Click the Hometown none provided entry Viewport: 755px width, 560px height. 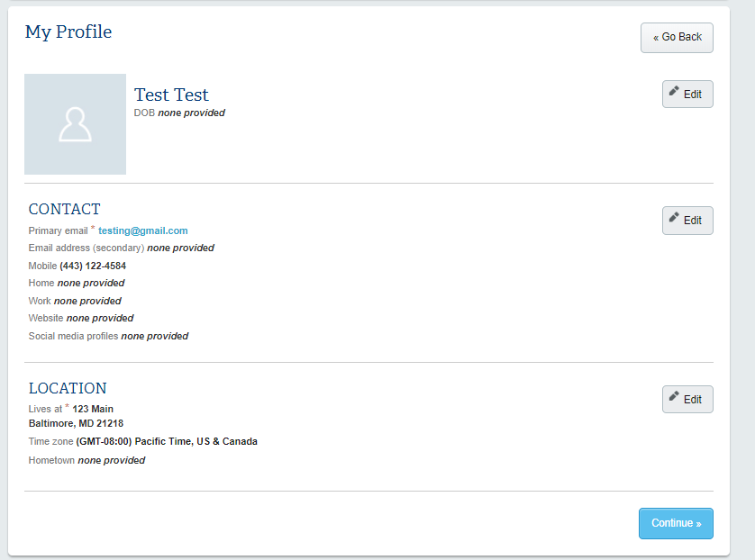pyautogui.click(x=86, y=460)
